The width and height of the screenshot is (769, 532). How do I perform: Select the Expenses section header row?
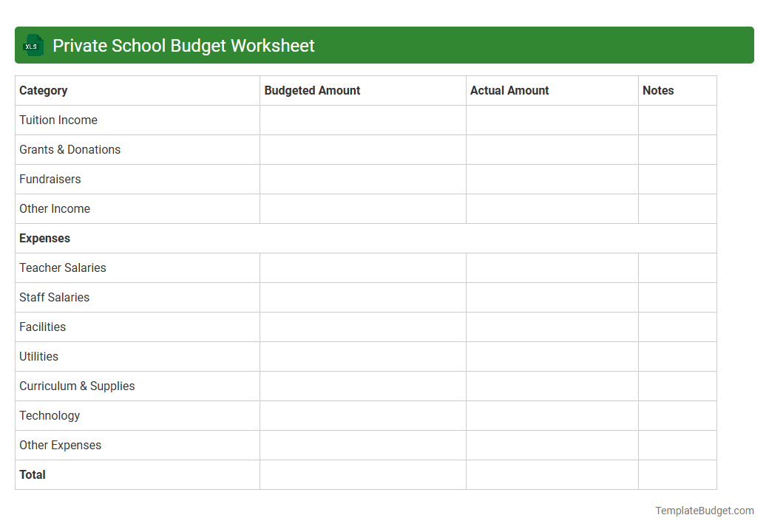[44, 238]
